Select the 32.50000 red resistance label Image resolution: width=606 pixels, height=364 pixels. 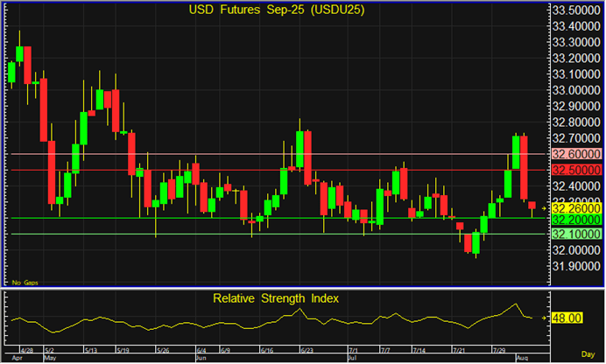(575, 170)
